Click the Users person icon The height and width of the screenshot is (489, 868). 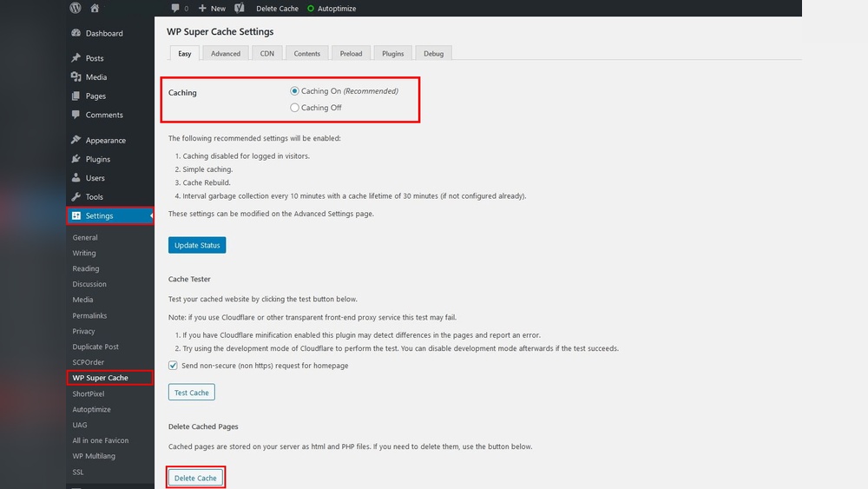click(76, 178)
